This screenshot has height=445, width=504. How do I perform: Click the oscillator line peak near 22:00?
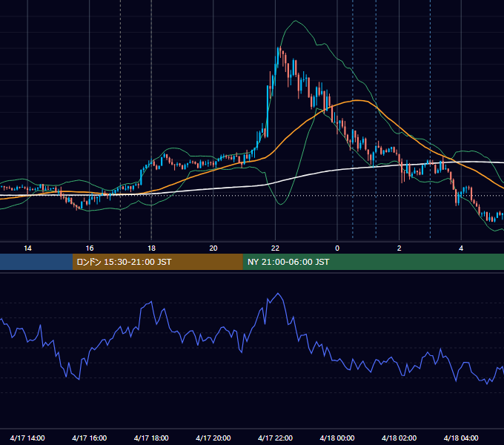[x=278, y=294]
